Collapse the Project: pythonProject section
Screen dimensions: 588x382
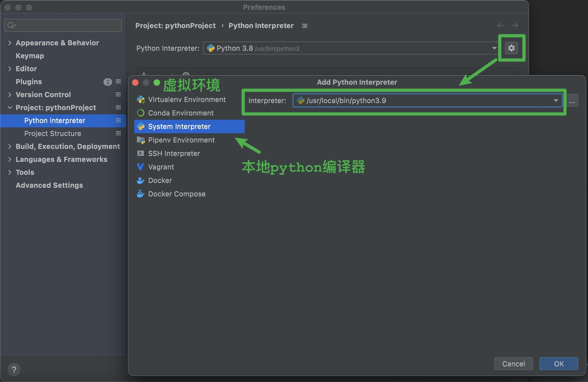(9, 108)
